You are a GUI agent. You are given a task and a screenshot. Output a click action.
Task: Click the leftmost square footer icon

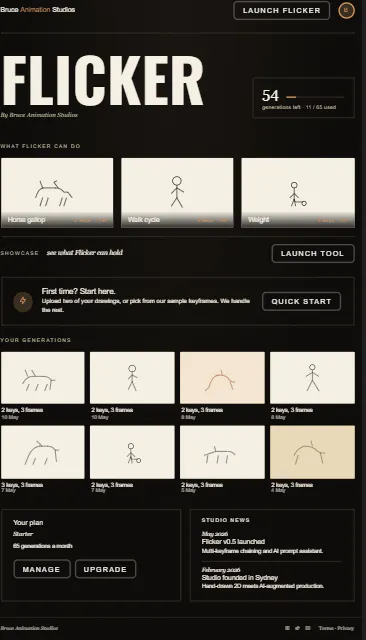pyautogui.click(x=287, y=628)
